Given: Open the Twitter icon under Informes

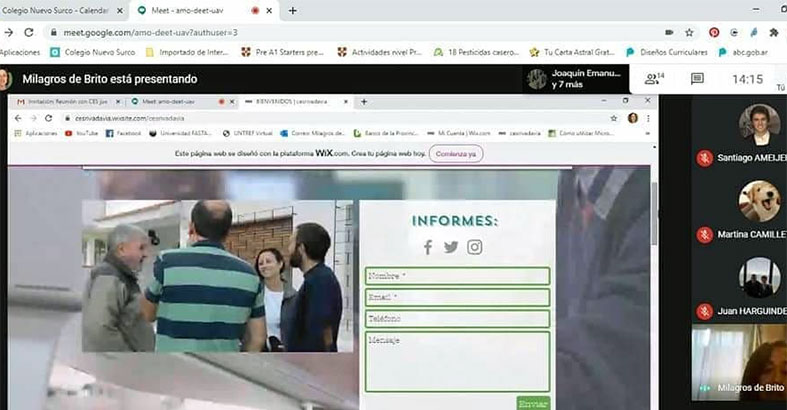Looking at the screenshot, I should click(x=451, y=247).
